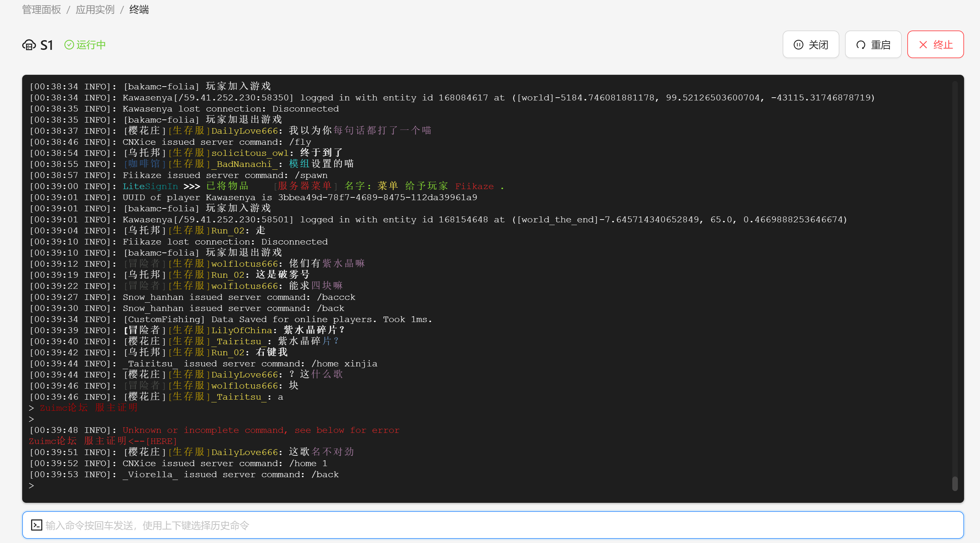Click the 'wolflotus666: 能求四块嘛' chat line

click(186, 286)
